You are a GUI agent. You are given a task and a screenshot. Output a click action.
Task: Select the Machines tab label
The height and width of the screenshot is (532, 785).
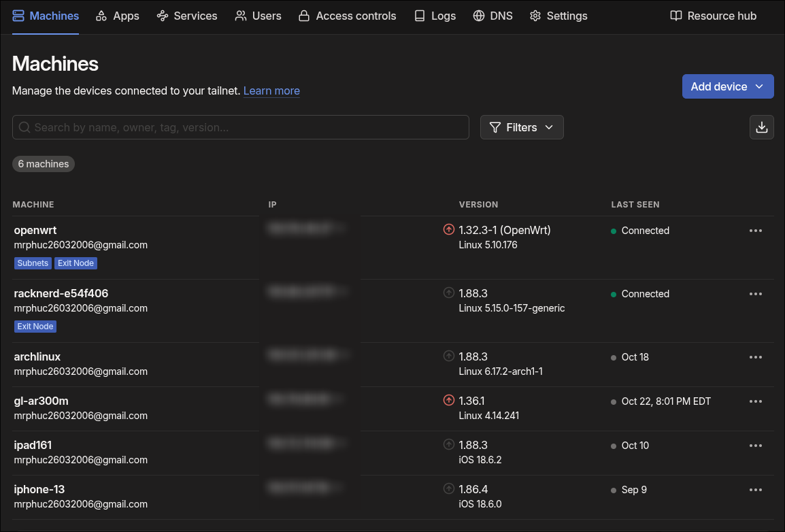[54, 16]
